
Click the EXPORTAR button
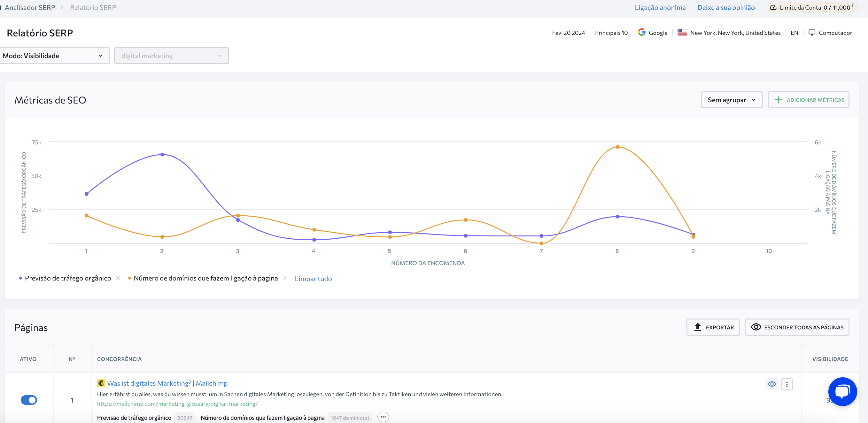pos(713,327)
